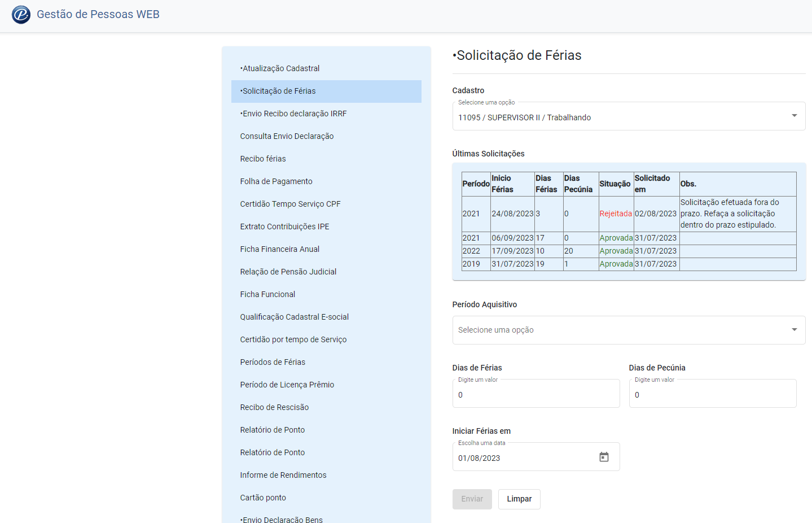This screenshot has width=812, height=523.
Task: Click the 24/08/2023 start date cell
Action: [x=512, y=213]
